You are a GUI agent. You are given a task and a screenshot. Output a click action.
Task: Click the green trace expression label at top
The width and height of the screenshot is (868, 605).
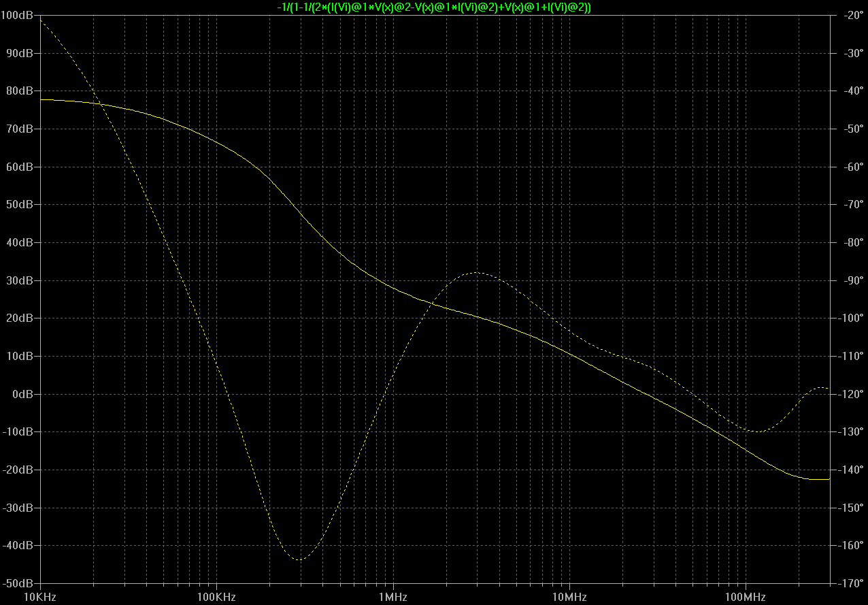[435, 6]
